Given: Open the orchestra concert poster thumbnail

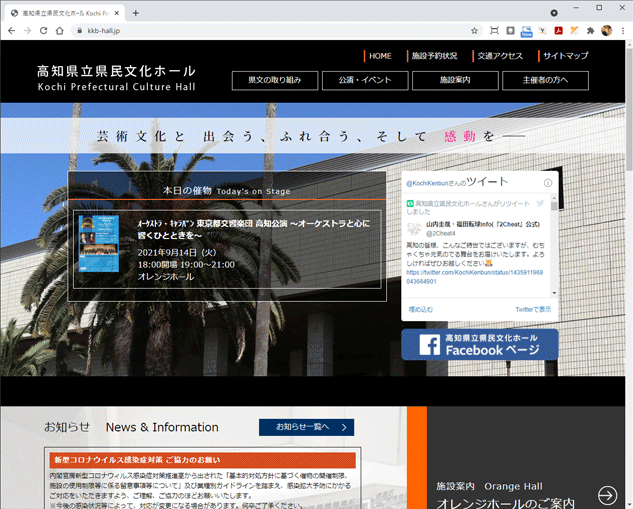Looking at the screenshot, I should coord(99,244).
